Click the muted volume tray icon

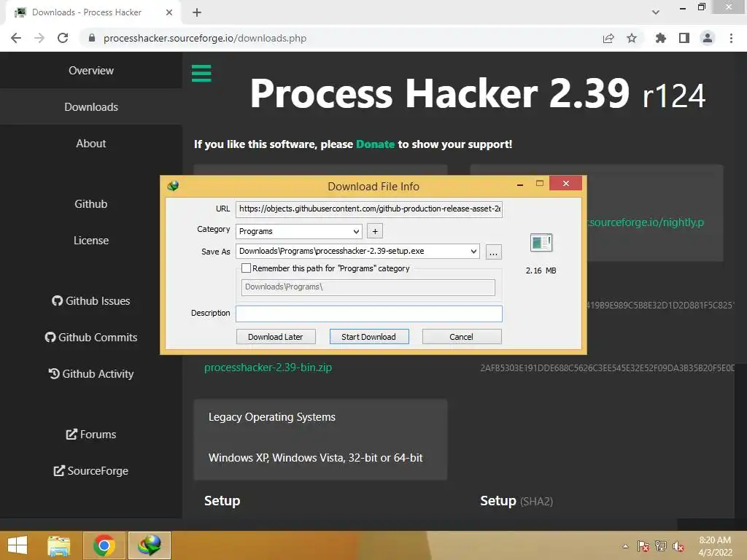coord(678,546)
